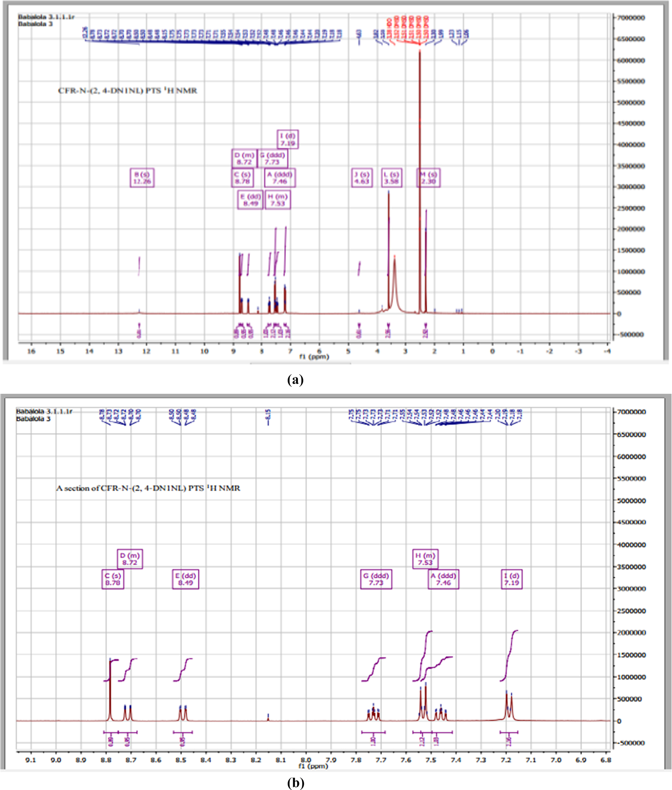Click the '(b)' figure caption

pyautogui.click(x=296, y=783)
